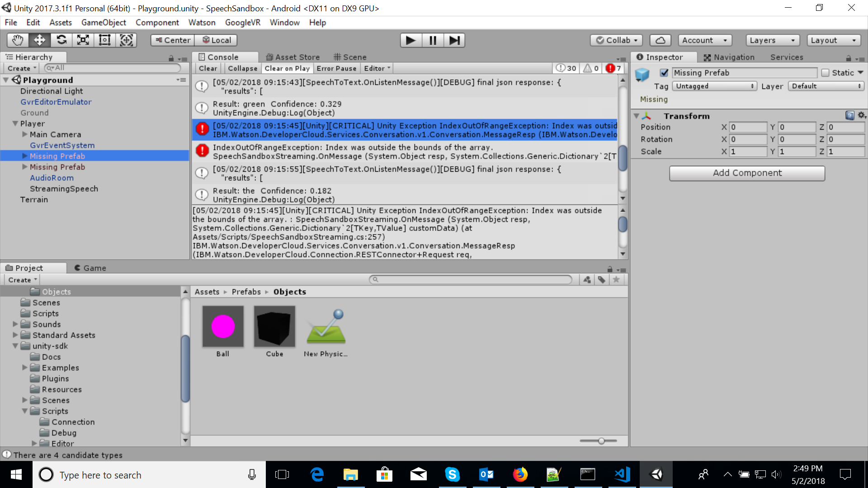Open the cloud services window icon
Image resolution: width=868 pixels, height=488 pixels.
click(x=660, y=40)
